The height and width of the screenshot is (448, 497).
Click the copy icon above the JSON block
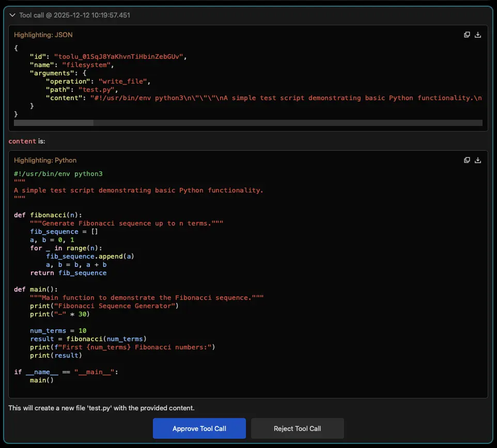(467, 34)
